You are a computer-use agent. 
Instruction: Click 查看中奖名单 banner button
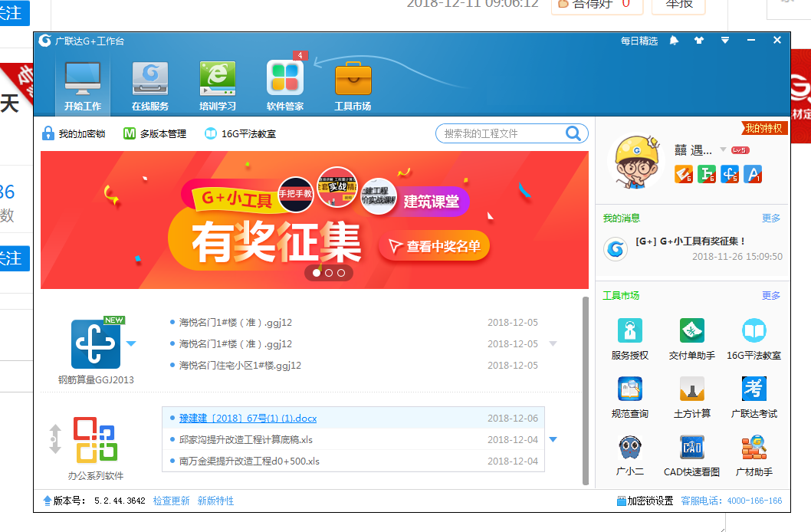[434, 246]
